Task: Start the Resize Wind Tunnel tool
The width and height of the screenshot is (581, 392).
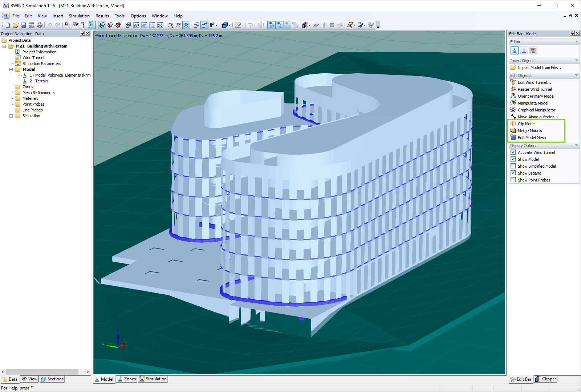Action: point(534,89)
